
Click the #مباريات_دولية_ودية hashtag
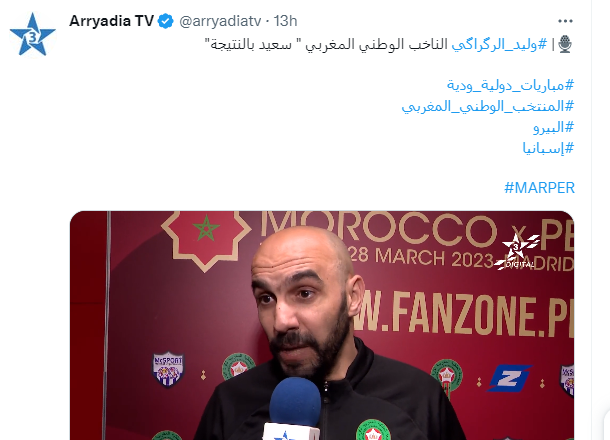click(510, 85)
